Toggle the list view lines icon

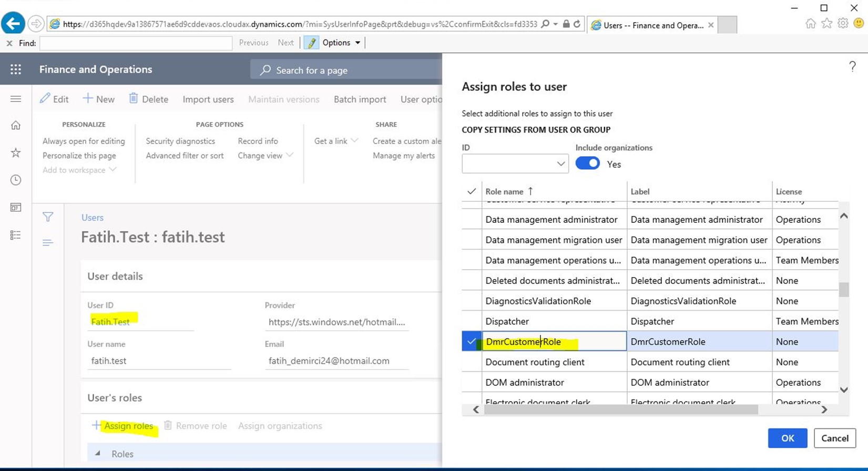pos(48,242)
